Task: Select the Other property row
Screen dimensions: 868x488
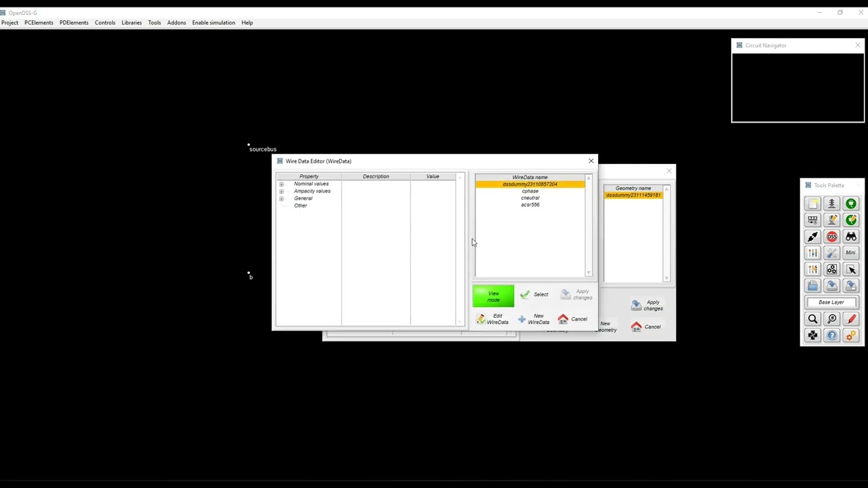Action: (x=300, y=205)
